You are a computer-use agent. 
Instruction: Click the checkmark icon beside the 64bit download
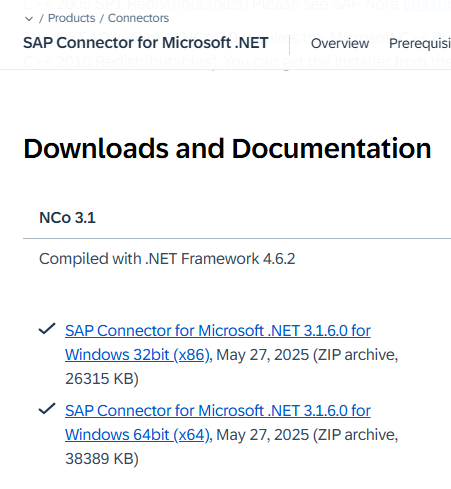(47, 409)
